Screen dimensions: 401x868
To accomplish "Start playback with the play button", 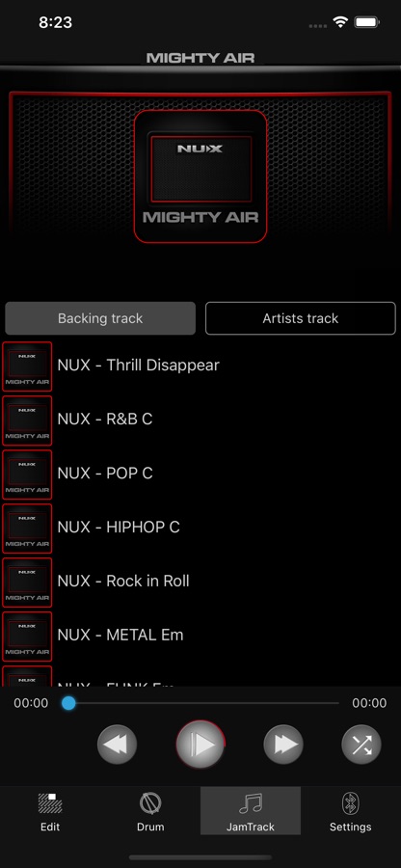I will pyautogui.click(x=200, y=745).
